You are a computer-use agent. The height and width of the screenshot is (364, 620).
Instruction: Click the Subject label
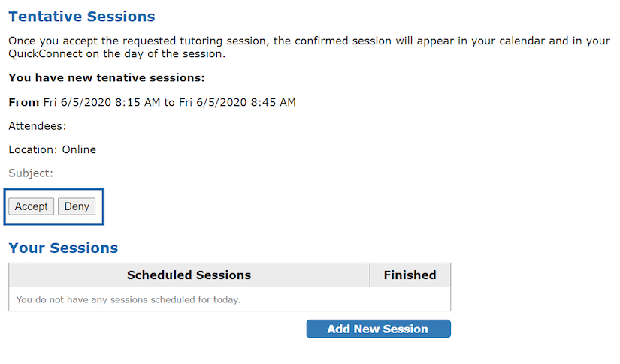pyautogui.click(x=31, y=173)
